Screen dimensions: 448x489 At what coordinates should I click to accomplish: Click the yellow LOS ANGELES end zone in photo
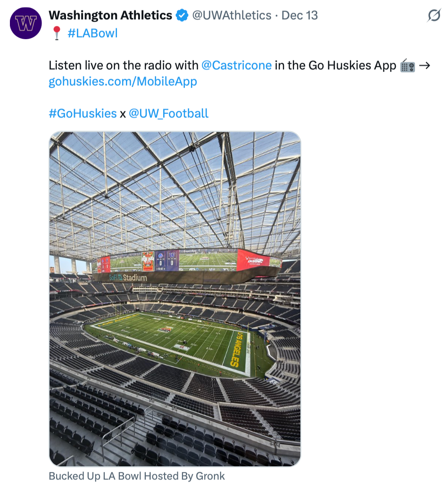coord(237,349)
